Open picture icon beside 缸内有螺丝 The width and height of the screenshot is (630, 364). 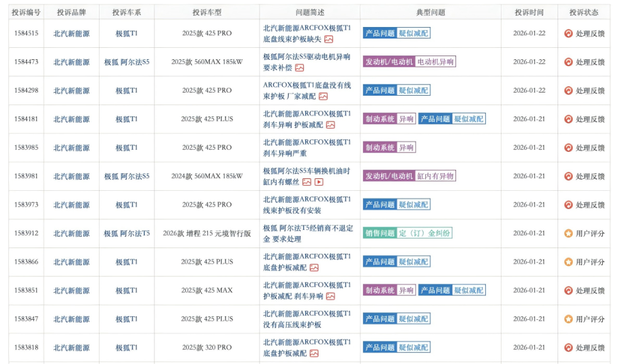click(307, 182)
